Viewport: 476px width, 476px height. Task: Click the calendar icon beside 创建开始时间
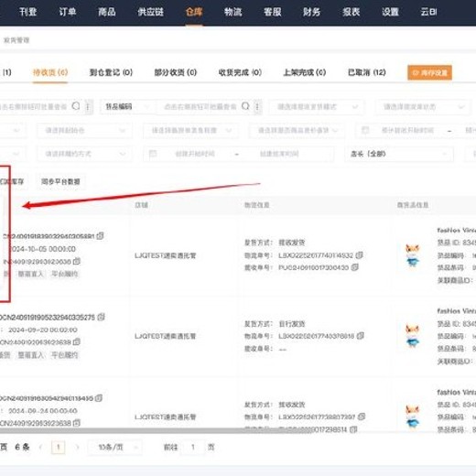(x=153, y=154)
